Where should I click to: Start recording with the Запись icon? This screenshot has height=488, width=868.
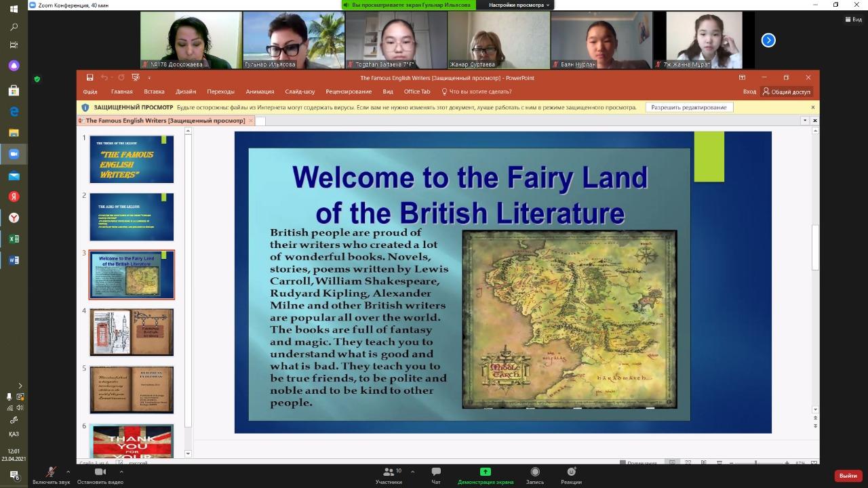pos(535,472)
